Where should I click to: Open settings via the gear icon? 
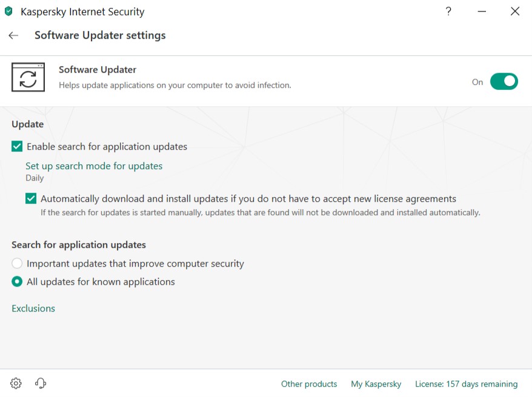[16, 383]
